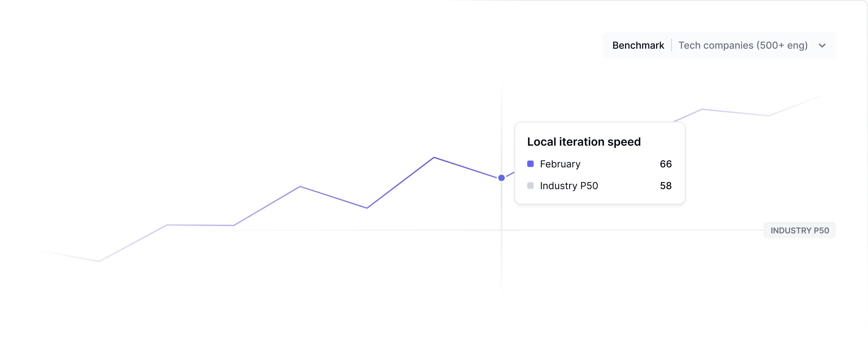Click the Local iteration speed tooltip title
The width and height of the screenshot is (868, 338).
tap(583, 142)
